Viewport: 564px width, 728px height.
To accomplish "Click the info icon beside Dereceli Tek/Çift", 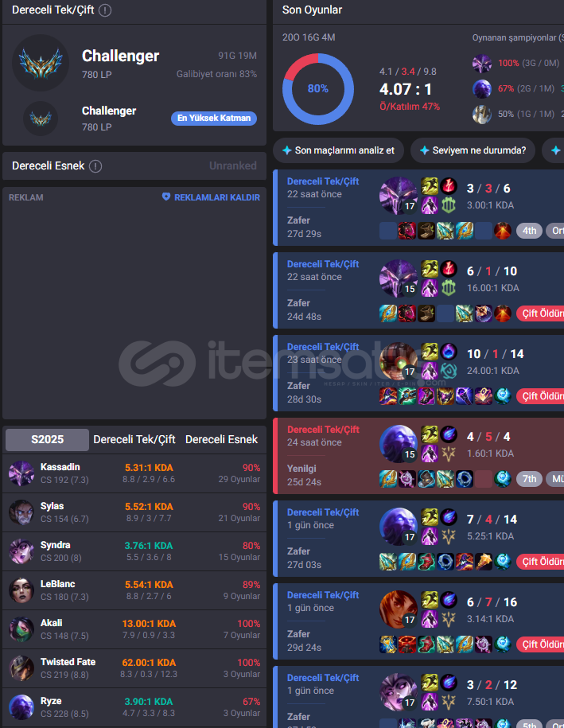I will (x=105, y=10).
